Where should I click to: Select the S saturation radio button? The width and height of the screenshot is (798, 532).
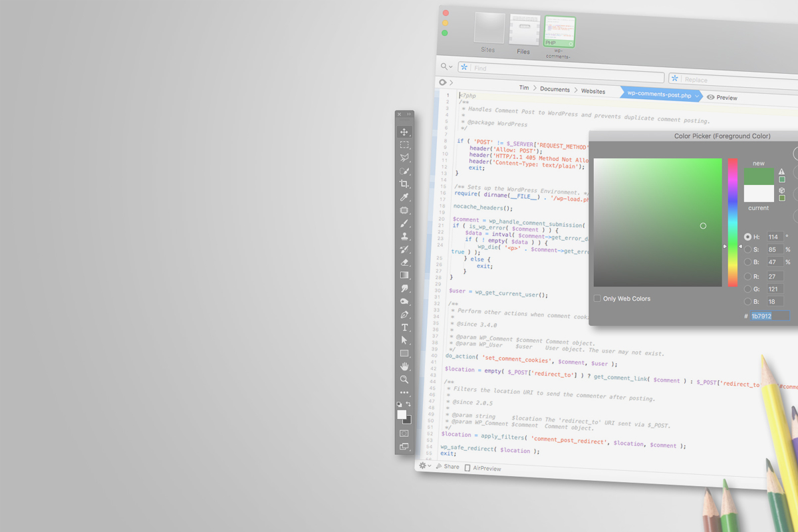[748, 250]
